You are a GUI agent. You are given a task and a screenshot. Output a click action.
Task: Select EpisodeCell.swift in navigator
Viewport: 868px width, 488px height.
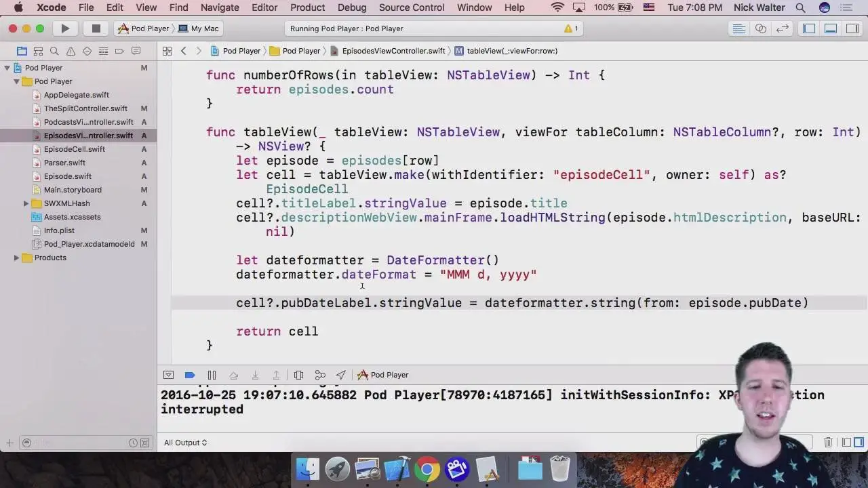click(x=78, y=149)
